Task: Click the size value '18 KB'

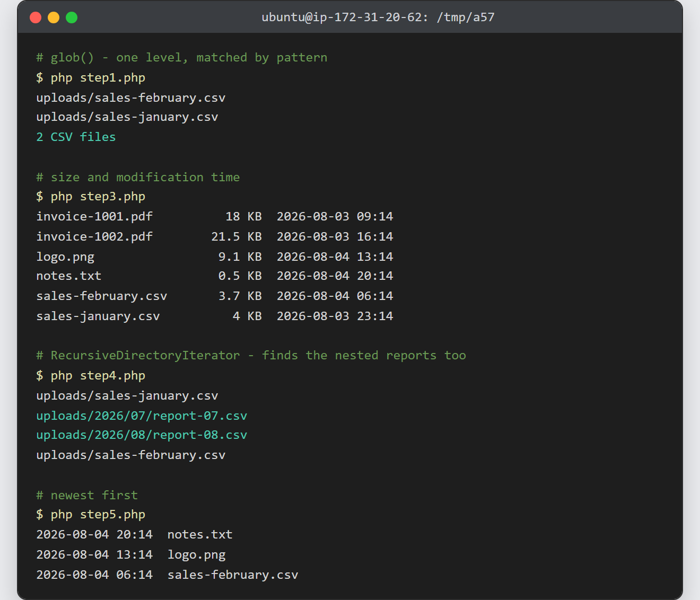Action: [x=244, y=217]
